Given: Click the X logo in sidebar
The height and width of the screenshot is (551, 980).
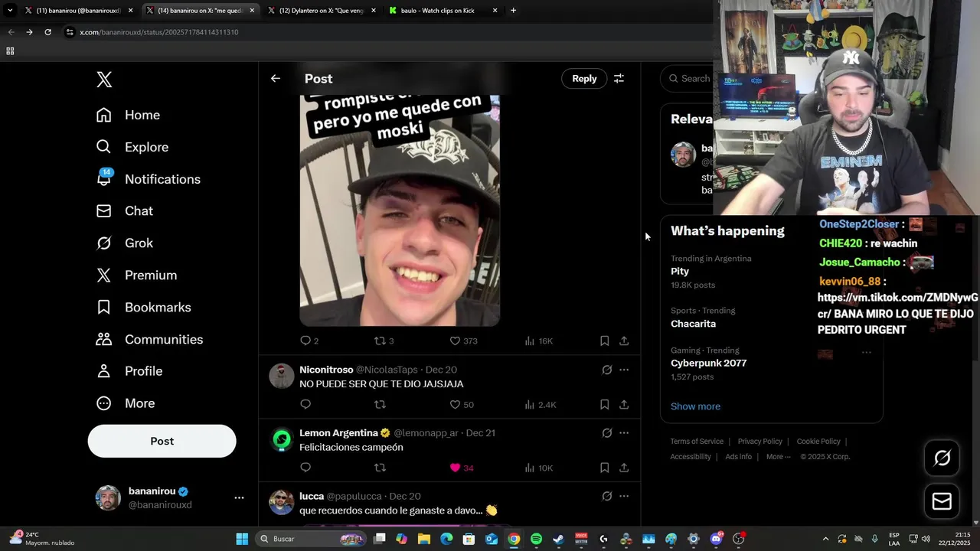Looking at the screenshot, I should coord(104,79).
